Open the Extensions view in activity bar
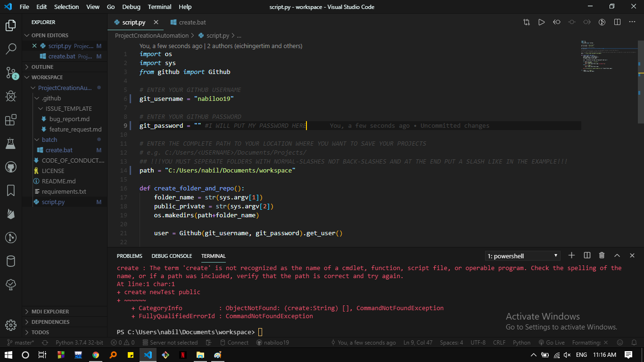The width and height of the screenshot is (644, 362). (x=11, y=120)
